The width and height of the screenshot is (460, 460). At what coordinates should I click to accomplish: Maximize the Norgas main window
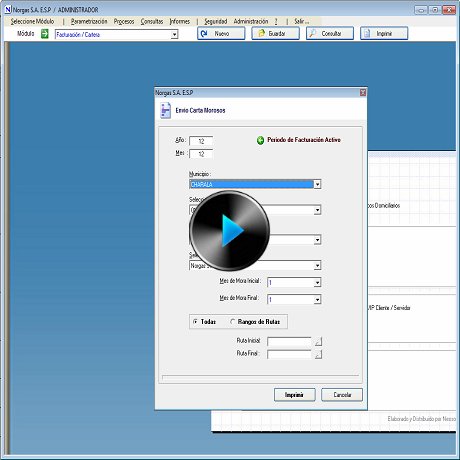pyautogui.click(x=435, y=10)
